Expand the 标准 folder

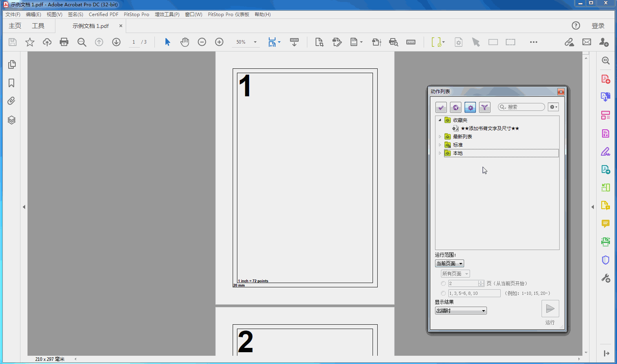point(440,145)
